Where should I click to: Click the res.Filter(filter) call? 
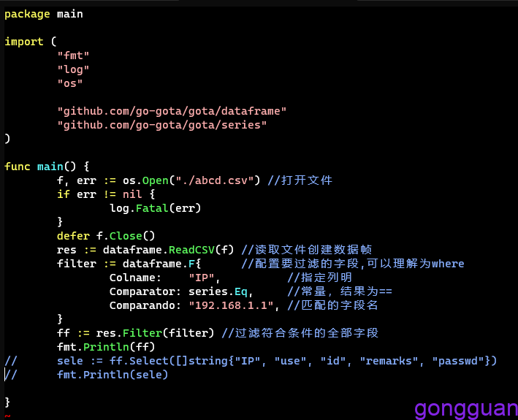pyautogui.click(x=152, y=333)
